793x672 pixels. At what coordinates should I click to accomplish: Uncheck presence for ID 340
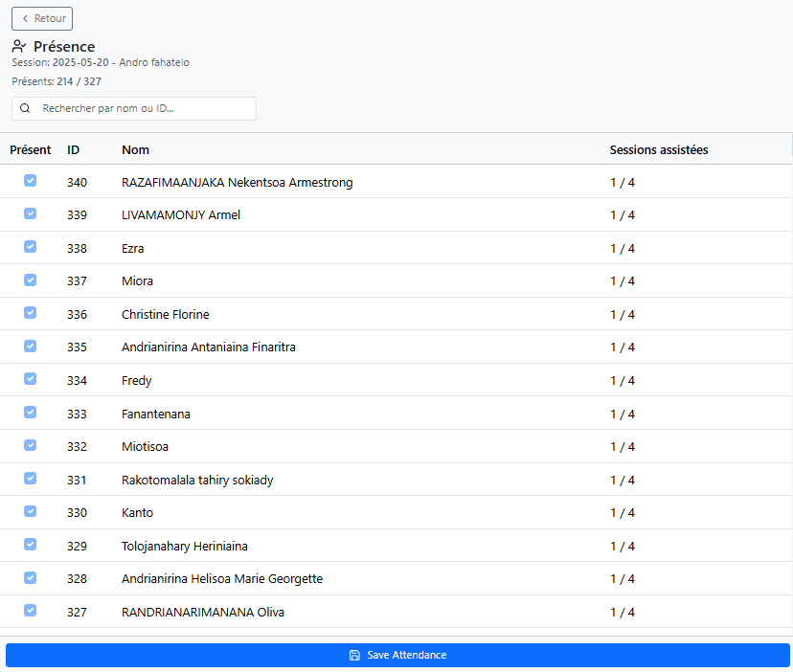tap(30, 181)
